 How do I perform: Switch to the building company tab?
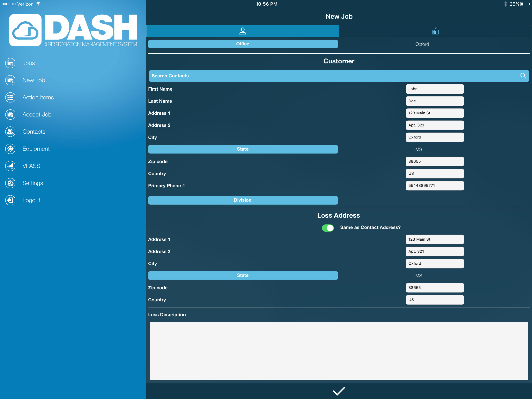pyautogui.click(x=435, y=31)
